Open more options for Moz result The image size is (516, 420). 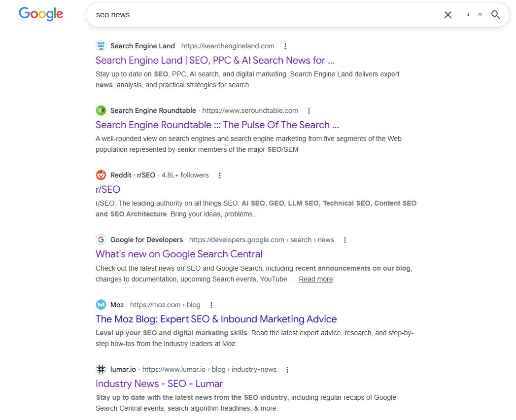point(211,305)
